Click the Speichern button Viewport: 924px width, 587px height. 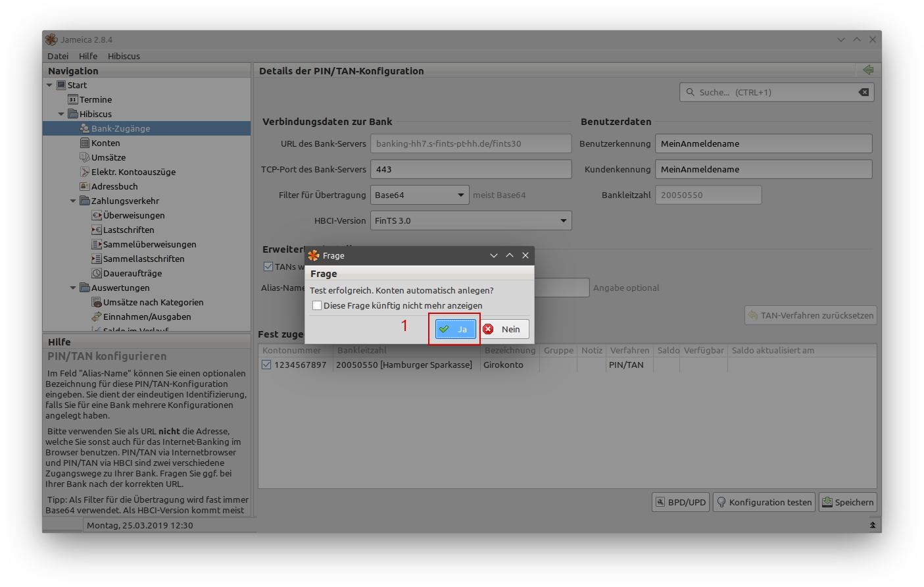pyautogui.click(x=848, y=502)
